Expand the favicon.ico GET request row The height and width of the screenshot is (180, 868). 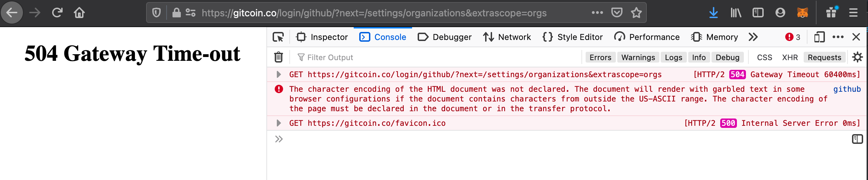(x=279, y=123)
